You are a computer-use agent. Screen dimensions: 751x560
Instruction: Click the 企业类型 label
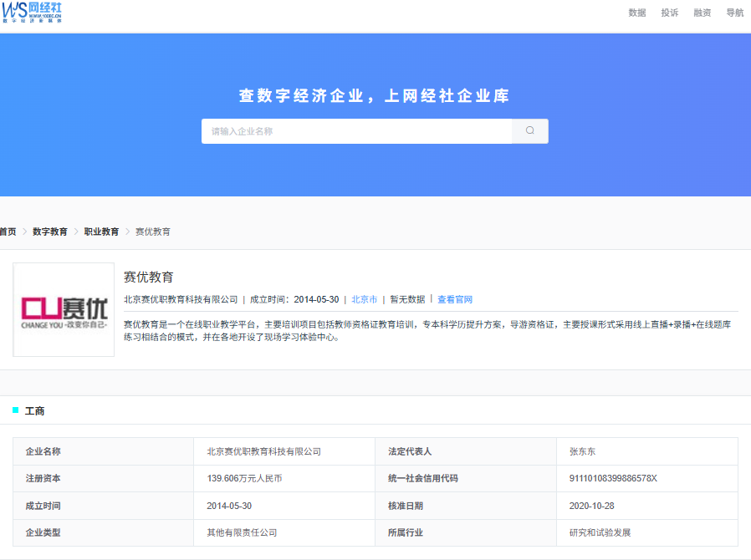coord(43,532)
